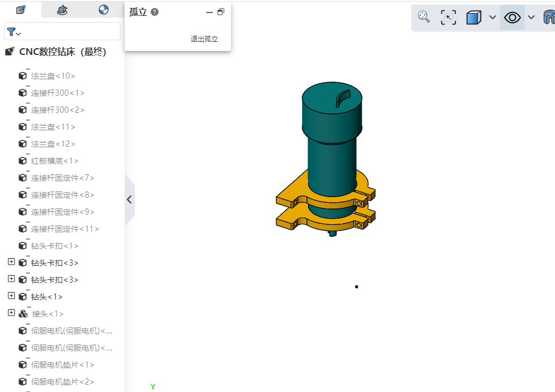
Task: Select 法兰盘<11> in the tree
Action: [x=53, y=127]
